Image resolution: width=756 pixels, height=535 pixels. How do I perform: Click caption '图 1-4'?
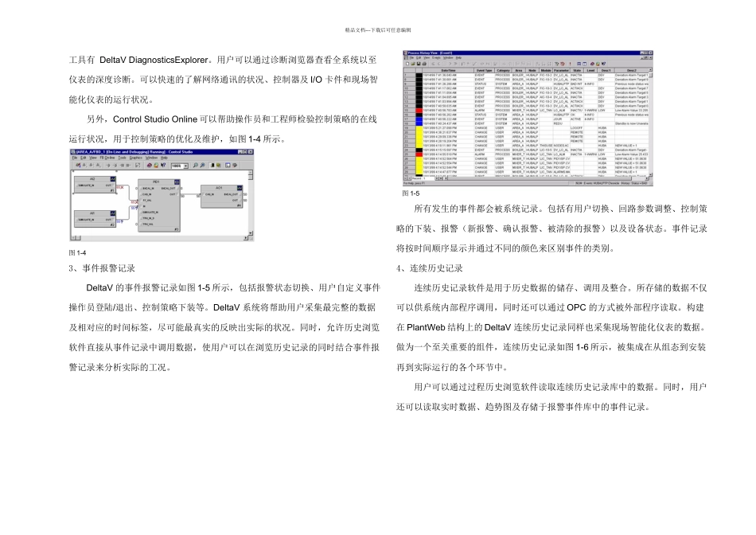point(77,253)
